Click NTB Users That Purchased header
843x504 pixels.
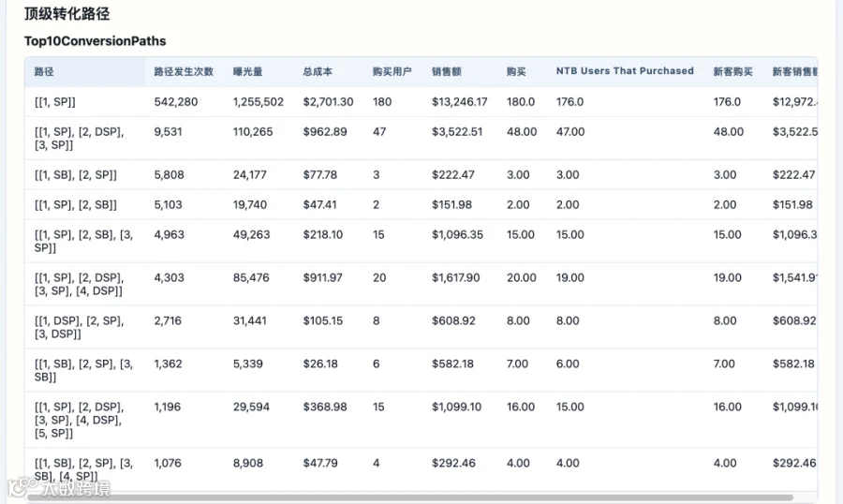point(625,71)
